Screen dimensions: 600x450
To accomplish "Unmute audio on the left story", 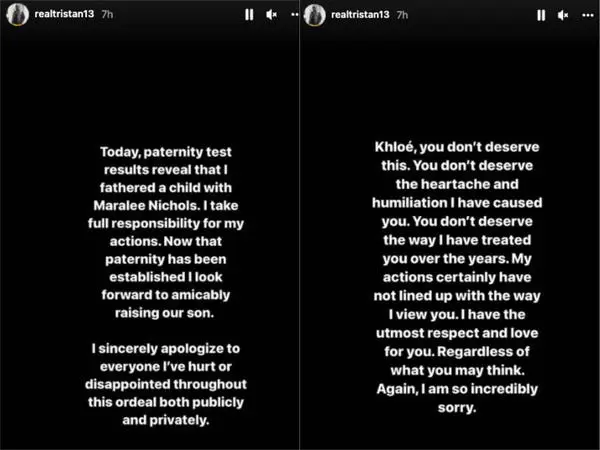I will click(x=271, y=15).
